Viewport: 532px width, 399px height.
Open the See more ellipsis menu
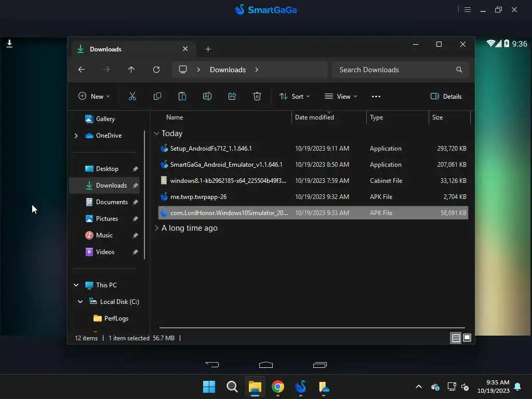tap(376, 96)
